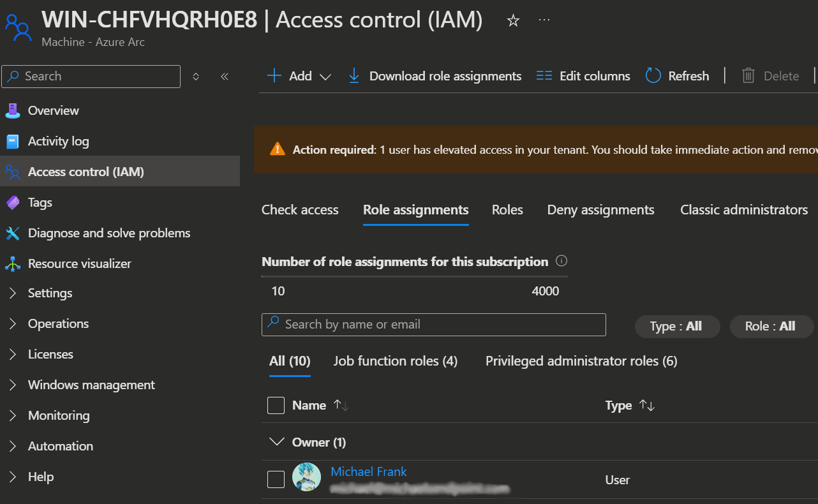Open the more options ellipsis by title

tap(544, 20)
